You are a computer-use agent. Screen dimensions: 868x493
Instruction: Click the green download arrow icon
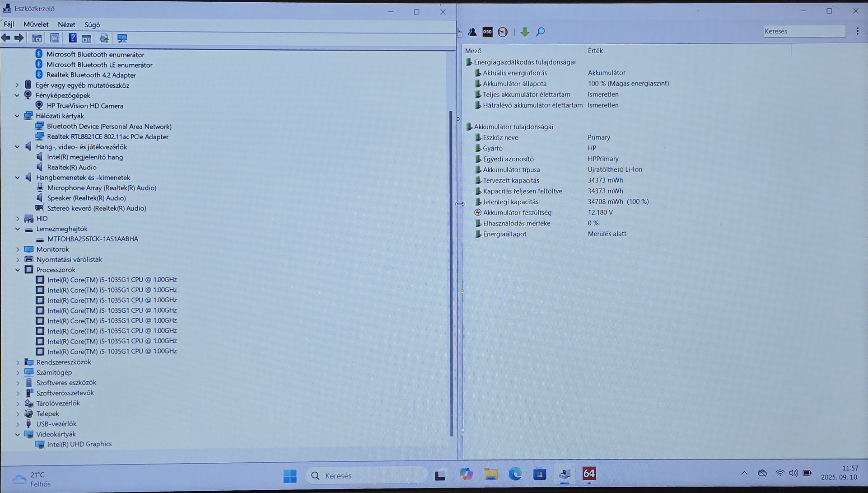(x=524, y=32)
